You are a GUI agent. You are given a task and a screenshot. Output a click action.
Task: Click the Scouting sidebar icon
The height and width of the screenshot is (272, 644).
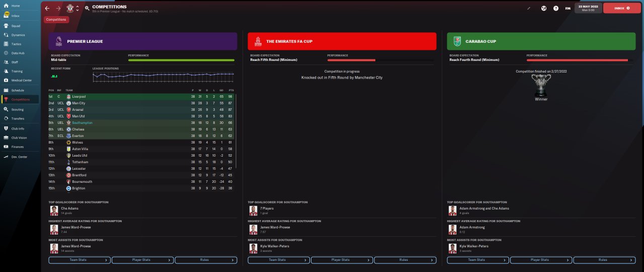click(6, 109)
